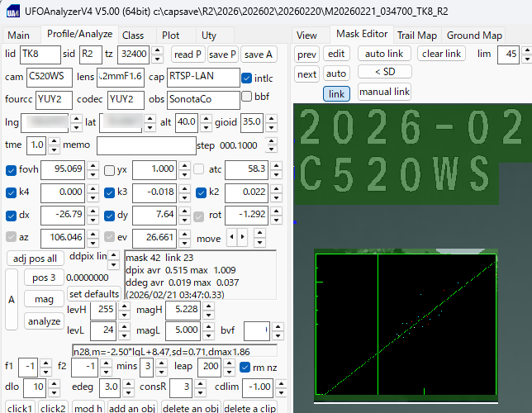Screen dimensions: 532x413
Task: Adjust the gioid value stepper
Action: click(271, 122)
